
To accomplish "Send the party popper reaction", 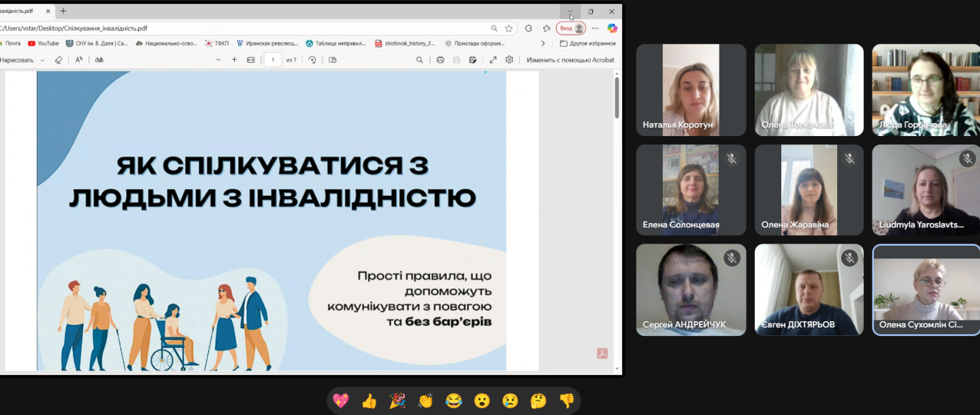I will [x=397, y=401].
